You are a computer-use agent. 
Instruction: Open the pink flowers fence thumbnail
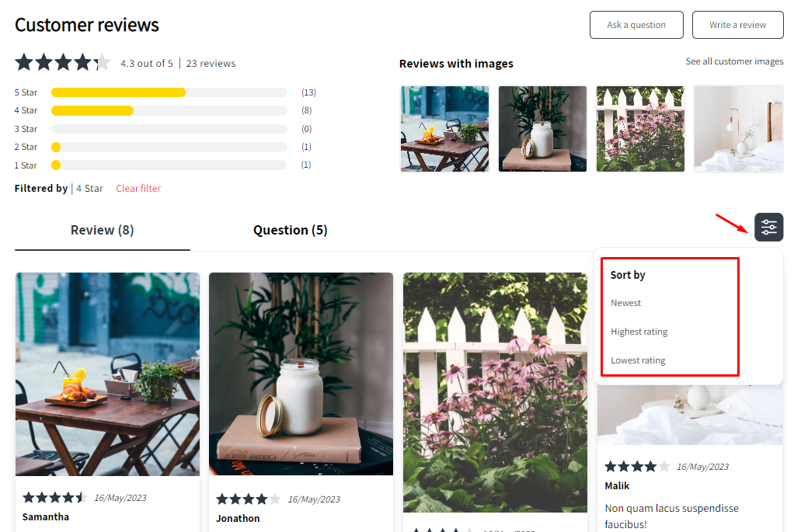(641, 129)
